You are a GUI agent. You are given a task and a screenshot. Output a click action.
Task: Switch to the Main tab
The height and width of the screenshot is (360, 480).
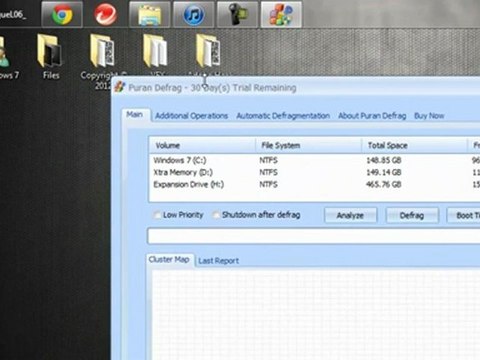click(135, 115)
